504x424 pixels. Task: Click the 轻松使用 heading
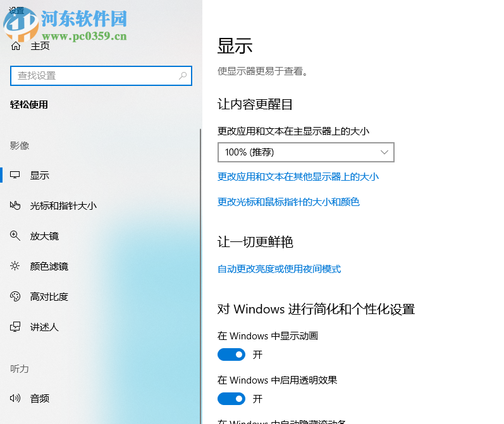click(x=29, y=105)
